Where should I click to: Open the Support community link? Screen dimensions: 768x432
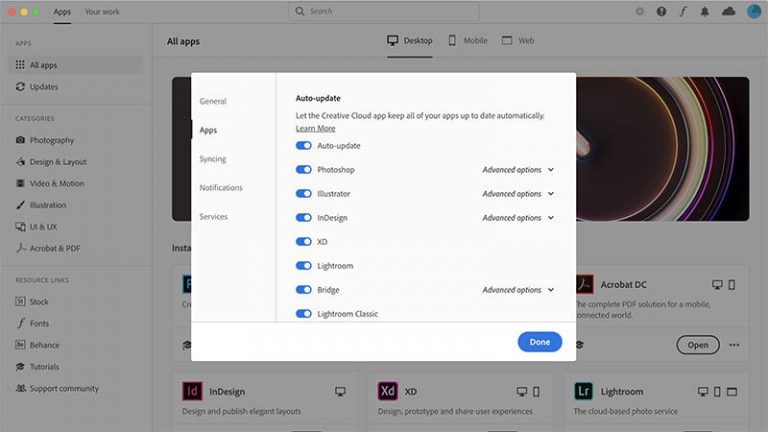tap(57, 388)
